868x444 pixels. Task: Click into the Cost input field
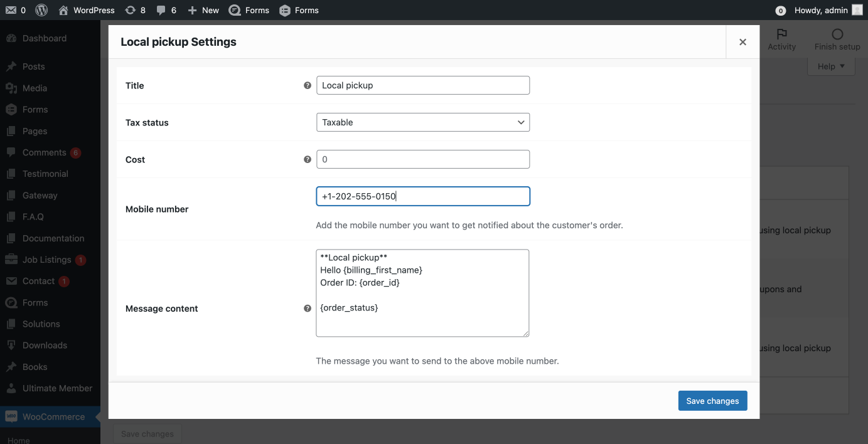pos(423,159)
